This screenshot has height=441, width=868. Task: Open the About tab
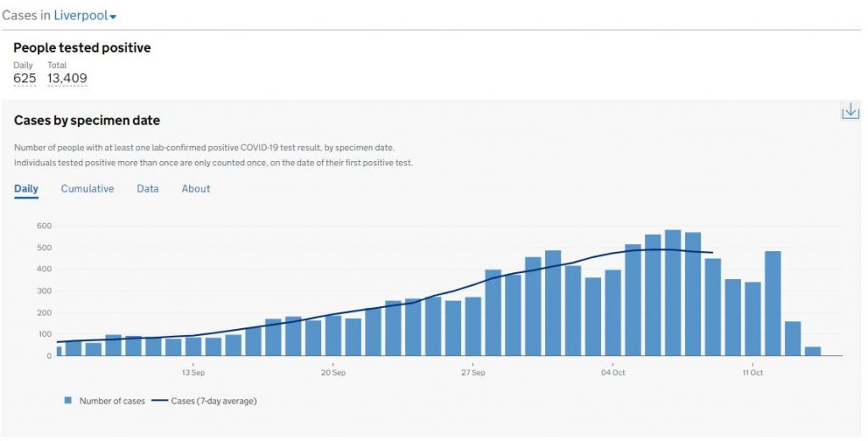point(196,188)
